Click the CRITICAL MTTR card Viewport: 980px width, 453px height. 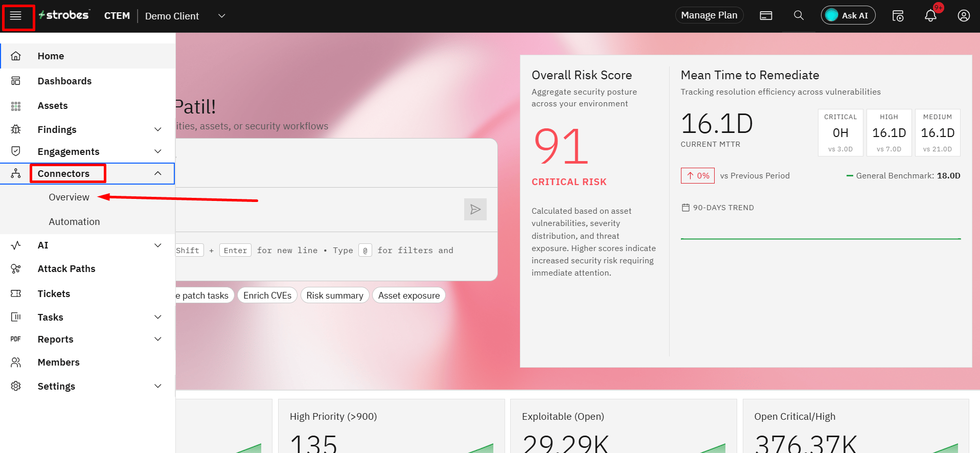point(840,132)
